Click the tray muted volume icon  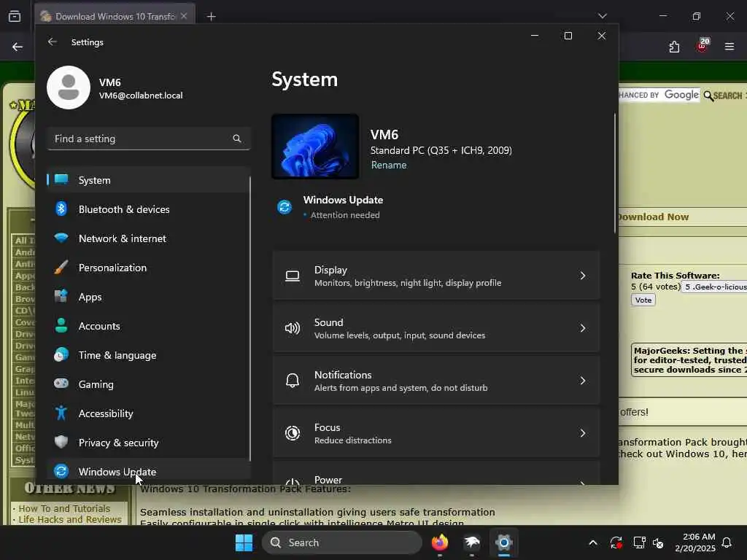658,542
